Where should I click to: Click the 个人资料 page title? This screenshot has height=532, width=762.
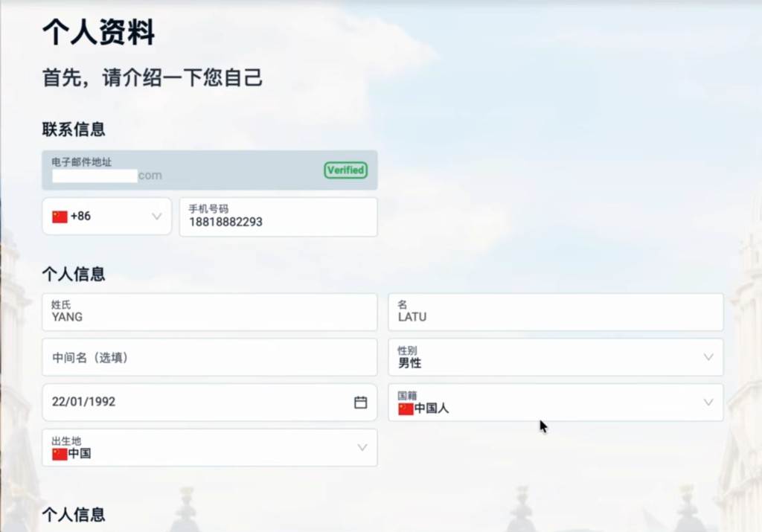click(x=99, y=33)
